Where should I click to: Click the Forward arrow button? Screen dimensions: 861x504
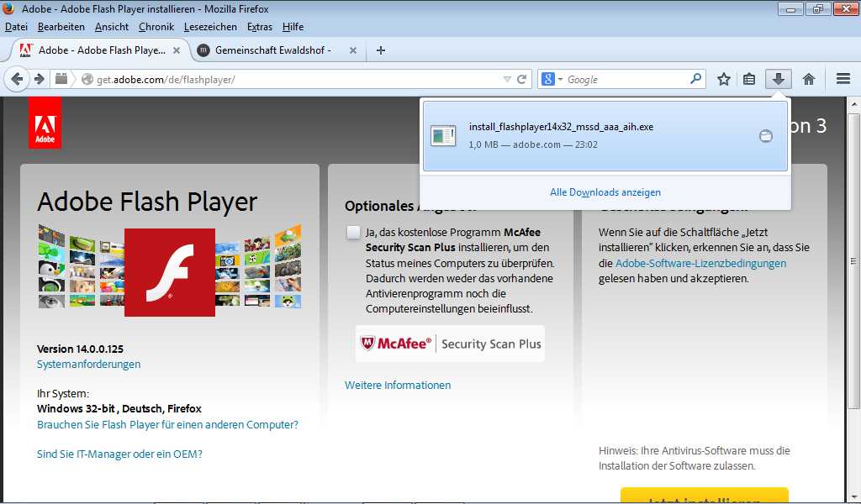click(x=39, y=80)
